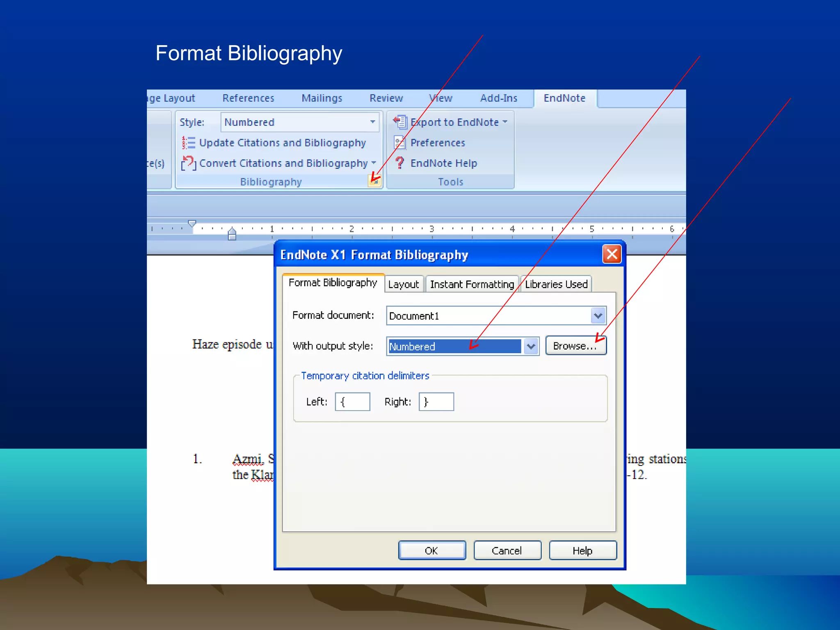The width and height of the screenshot is (840, 630).
Task: Click the Export to EndNote icon
Action: (x=400, y=122)
